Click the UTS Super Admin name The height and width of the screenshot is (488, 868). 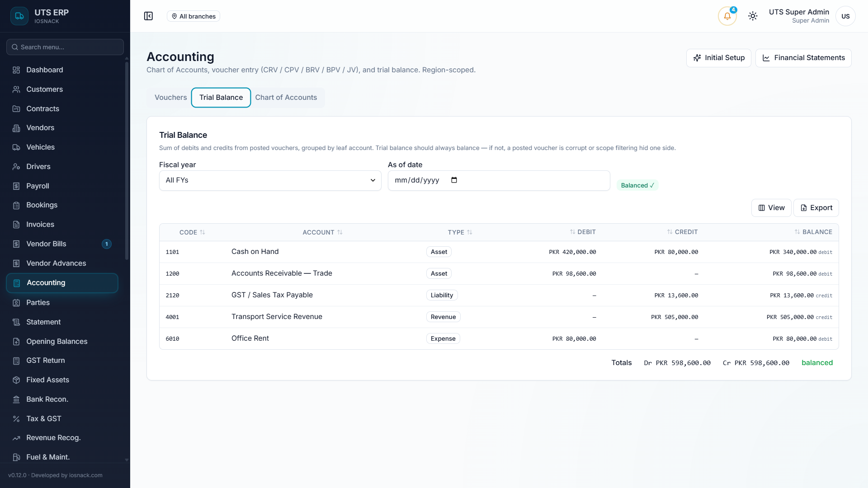coord(799,12)
